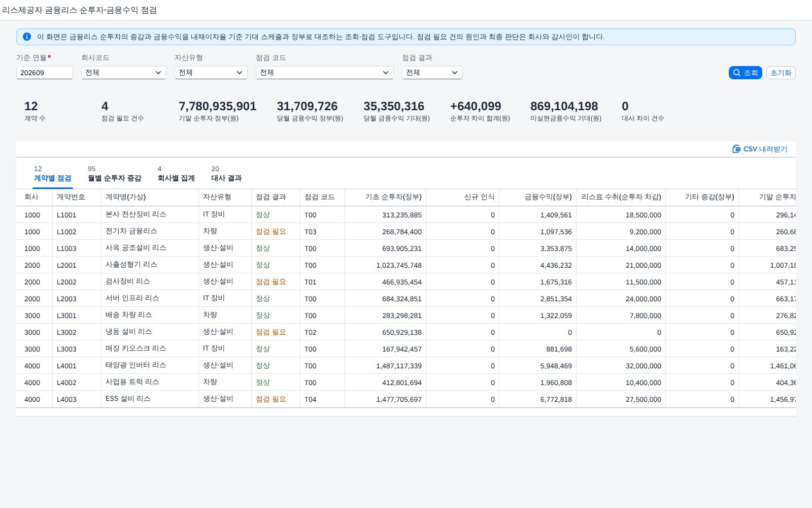Click 정상 status in the L1003 row

(263, 248)
